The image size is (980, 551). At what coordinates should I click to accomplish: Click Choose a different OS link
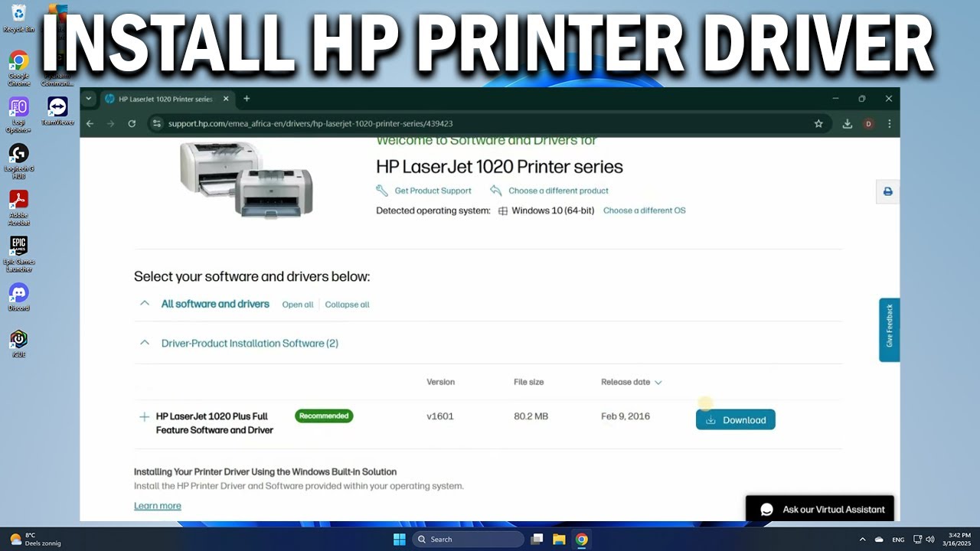[645, 210]
